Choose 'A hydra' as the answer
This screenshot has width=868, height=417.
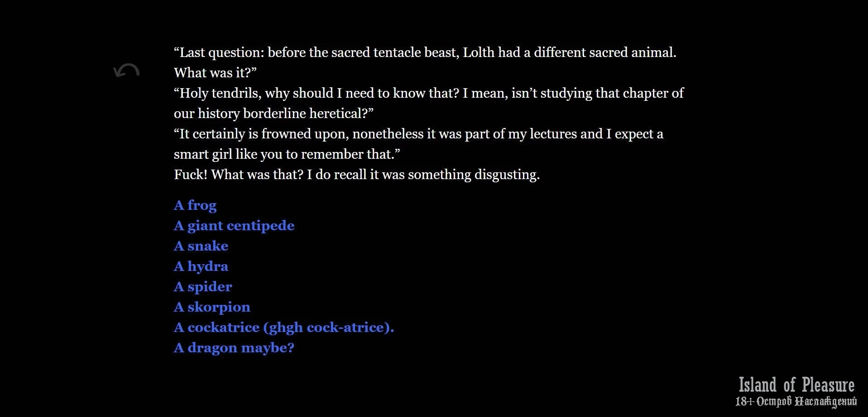[201, 266]
